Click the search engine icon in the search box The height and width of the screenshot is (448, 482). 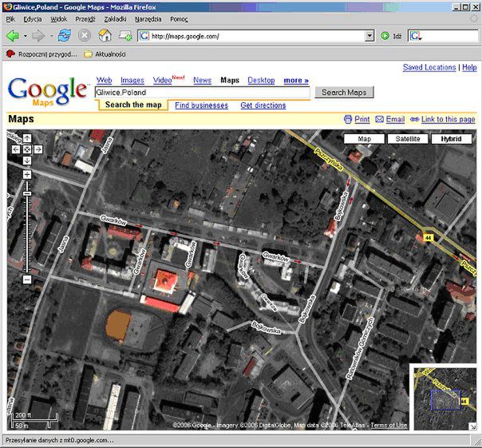pos(415,36)
